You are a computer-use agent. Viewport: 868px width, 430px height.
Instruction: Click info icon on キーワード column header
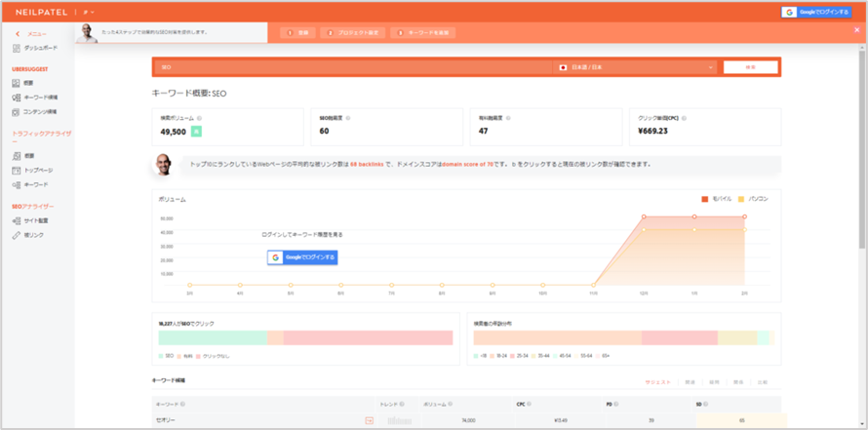point(182,404)
